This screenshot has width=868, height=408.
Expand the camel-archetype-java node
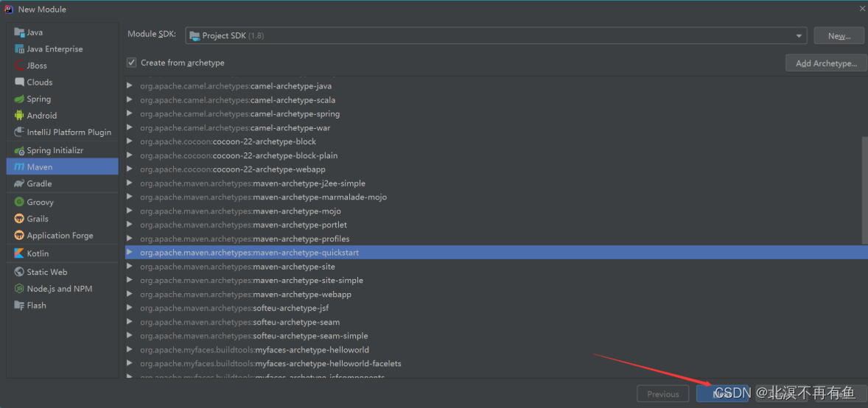130,86
